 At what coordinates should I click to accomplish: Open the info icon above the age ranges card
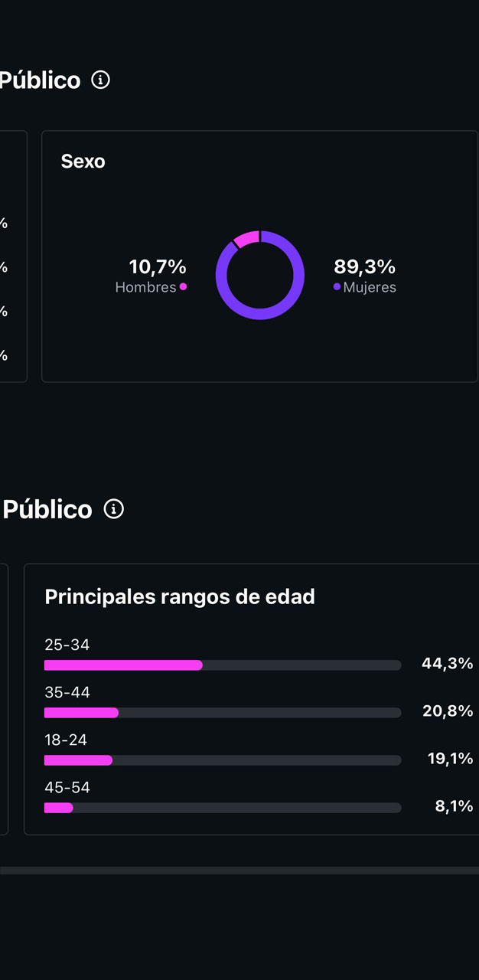pyautogui.click(x=113, y=509)
